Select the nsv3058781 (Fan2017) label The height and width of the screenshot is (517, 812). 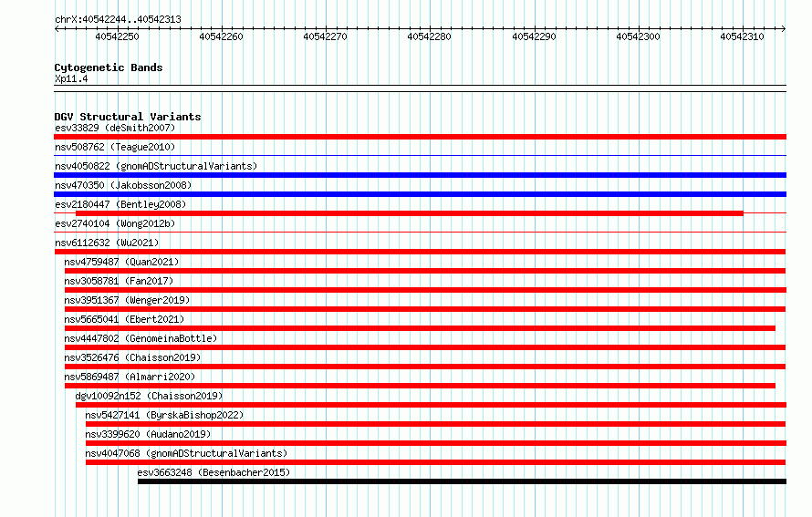click(119, 281)
